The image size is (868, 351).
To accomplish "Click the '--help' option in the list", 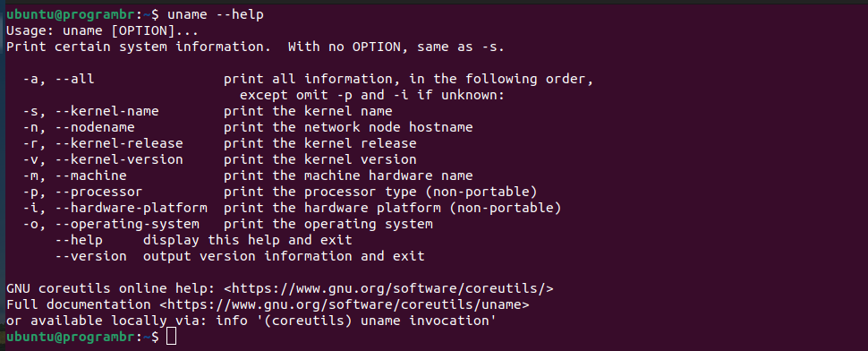I will pos(79,240).
